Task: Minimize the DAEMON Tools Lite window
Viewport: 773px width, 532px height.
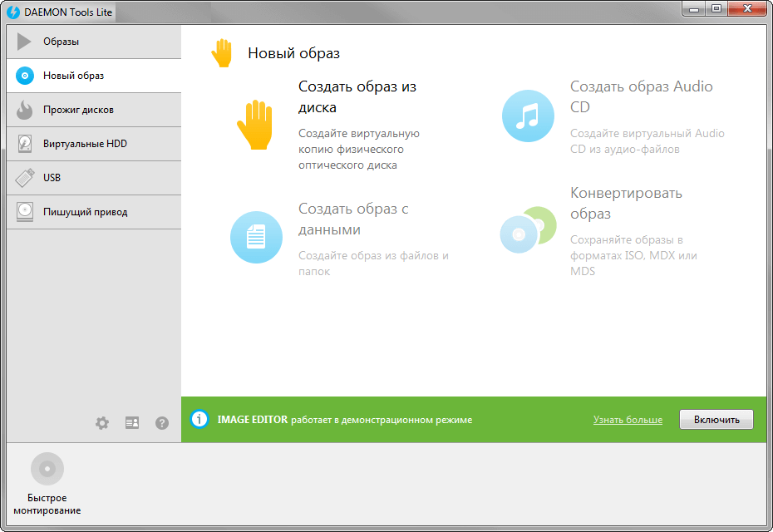Action: [x=694, y=9]
